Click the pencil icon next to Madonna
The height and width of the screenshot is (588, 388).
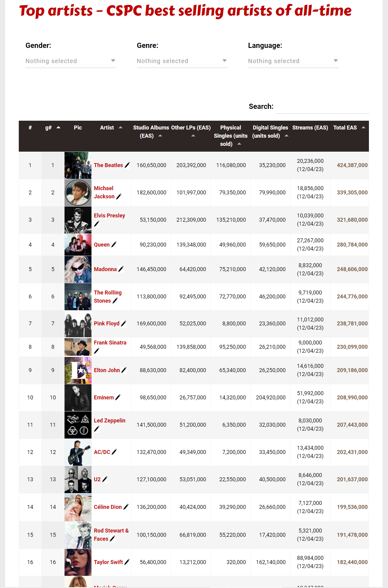pos(121,269)
